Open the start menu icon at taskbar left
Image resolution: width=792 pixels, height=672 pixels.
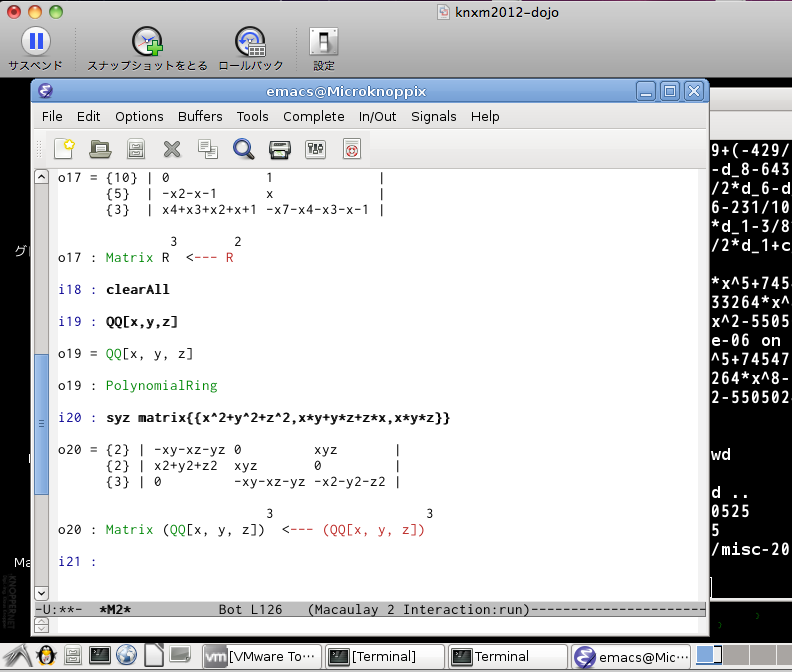point(17,656)
